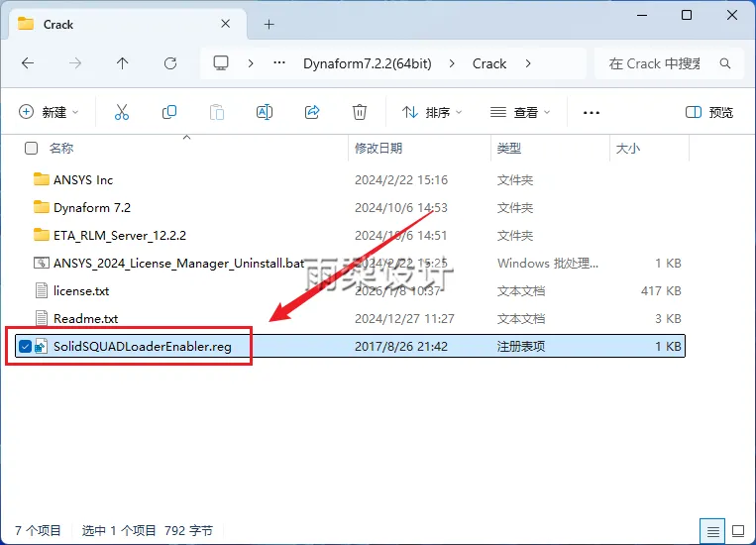
Task: Expand chevron after monitor icon in address bar
Action: 251,63
